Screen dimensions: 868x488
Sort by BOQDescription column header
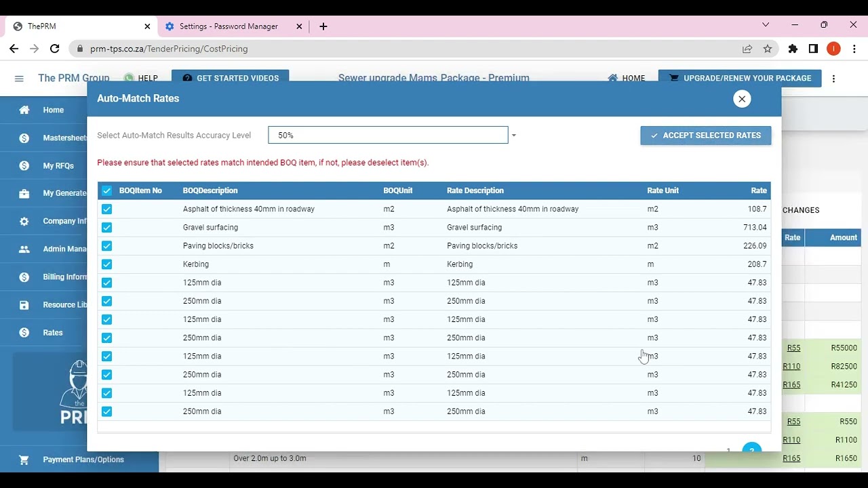[210, 191]
